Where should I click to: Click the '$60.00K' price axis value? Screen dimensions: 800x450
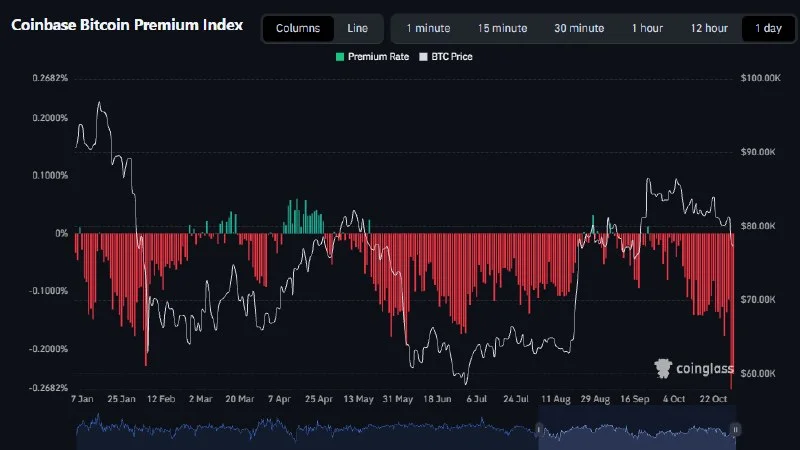[758, 373]
